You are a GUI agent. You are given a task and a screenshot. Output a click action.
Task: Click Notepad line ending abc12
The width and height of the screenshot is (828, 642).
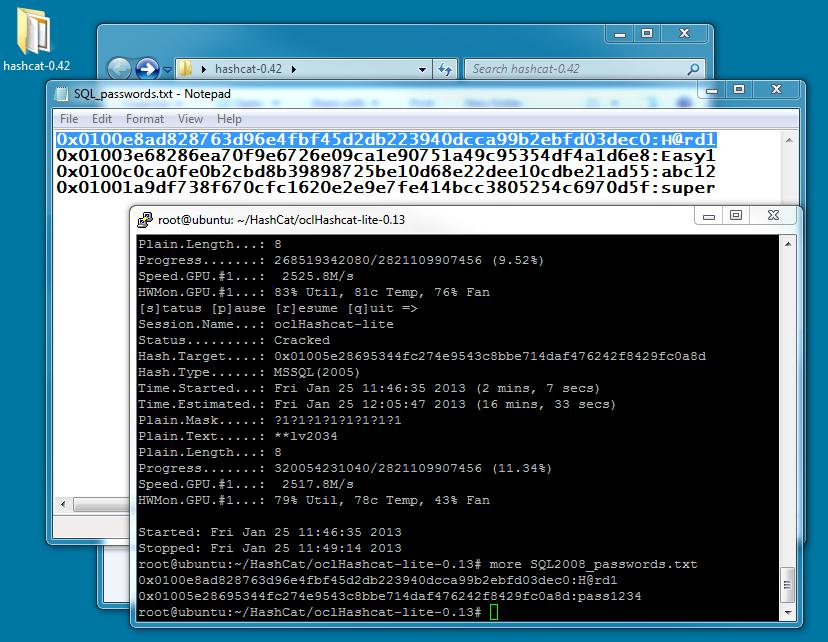tap(385, 172)
